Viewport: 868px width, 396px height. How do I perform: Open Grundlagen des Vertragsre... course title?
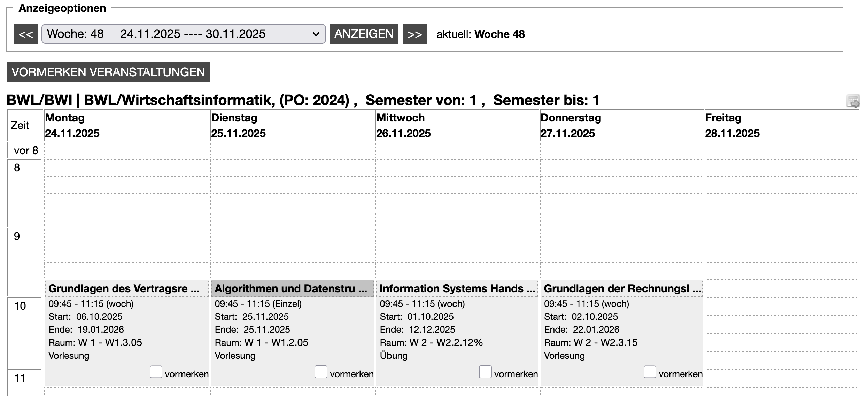click(x=124, y=288)
